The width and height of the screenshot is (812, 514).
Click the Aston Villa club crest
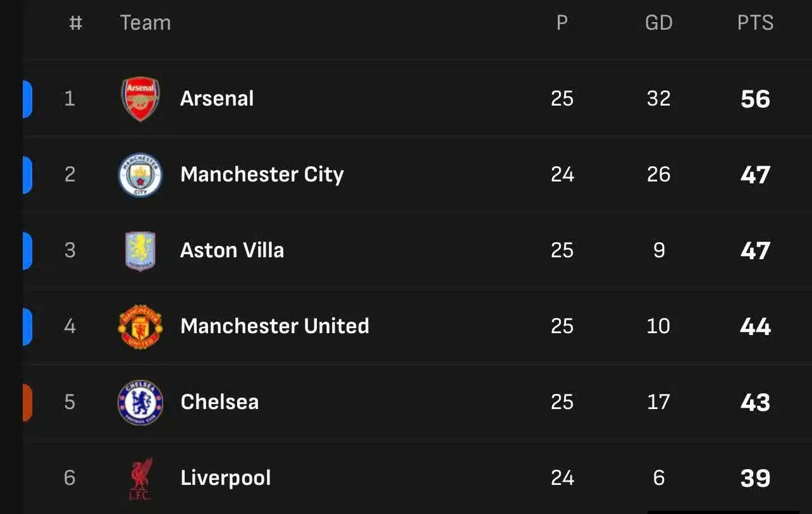(140, 250)
